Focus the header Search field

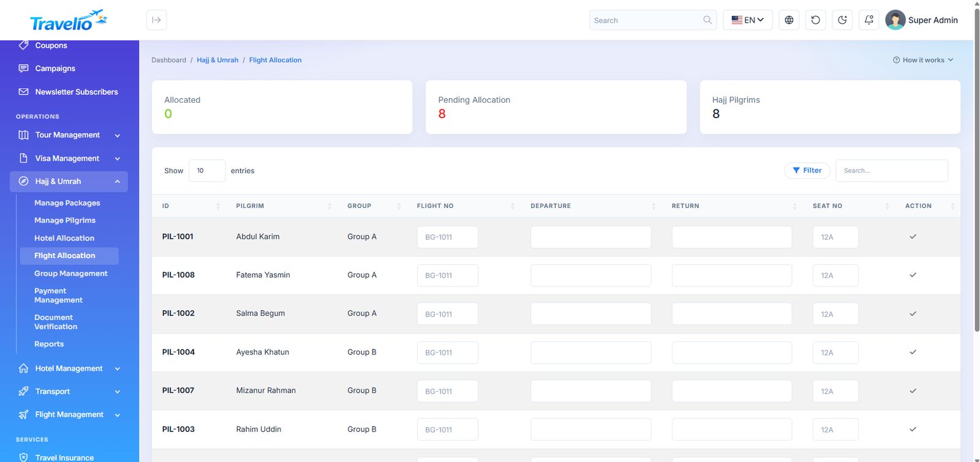653,20
